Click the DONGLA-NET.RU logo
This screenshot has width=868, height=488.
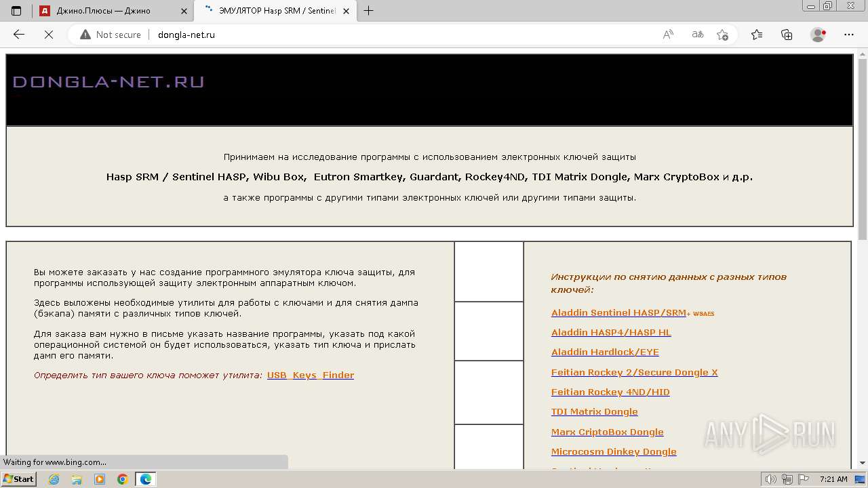click(108, 82)
